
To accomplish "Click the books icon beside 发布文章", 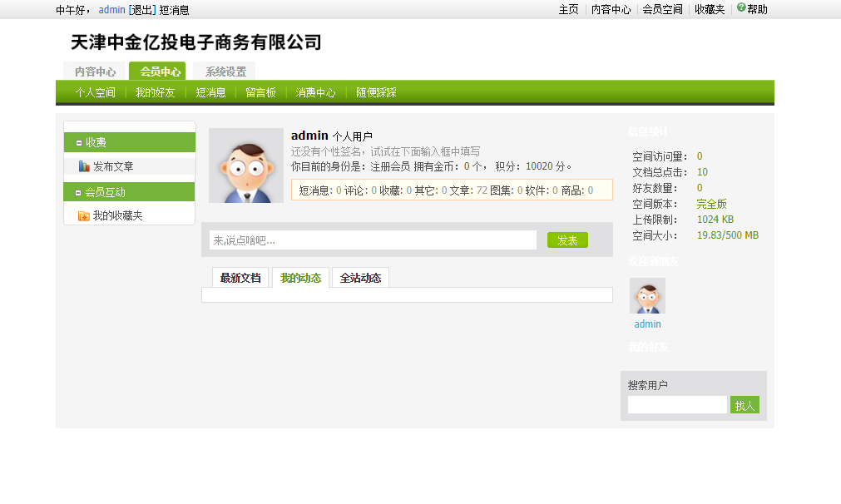I will [84, 166].
